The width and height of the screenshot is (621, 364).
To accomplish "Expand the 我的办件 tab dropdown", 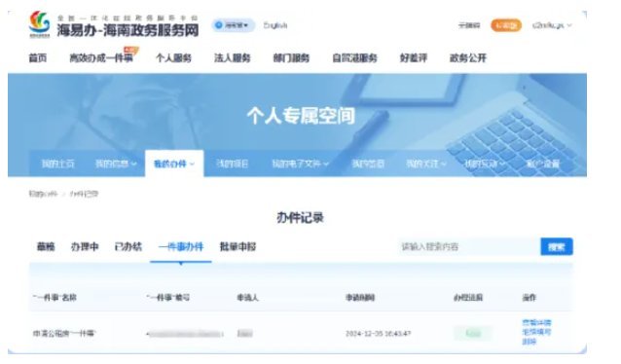I will 174,164.
